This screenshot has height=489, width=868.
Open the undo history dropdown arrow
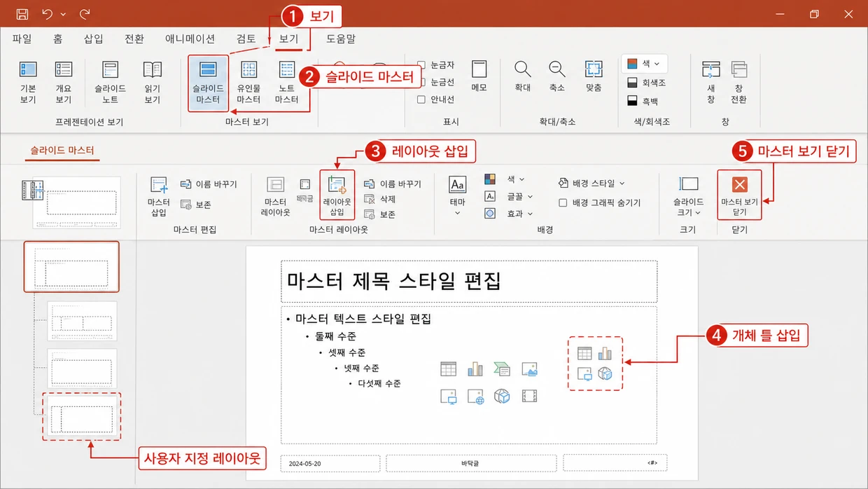[64, 14]
